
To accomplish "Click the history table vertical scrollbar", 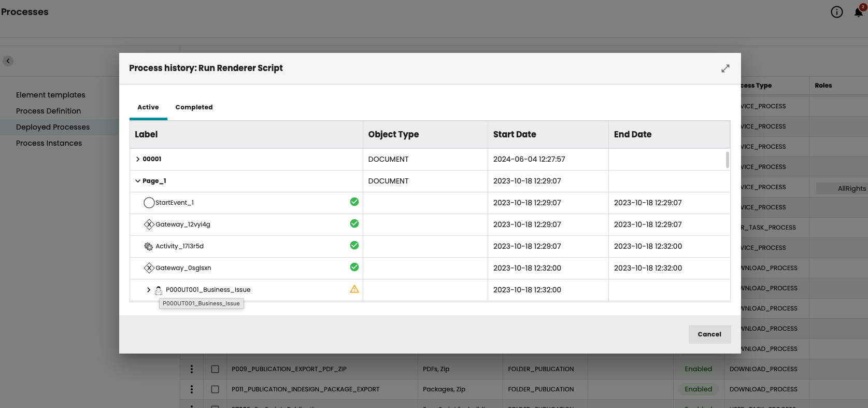I will 728,160.
